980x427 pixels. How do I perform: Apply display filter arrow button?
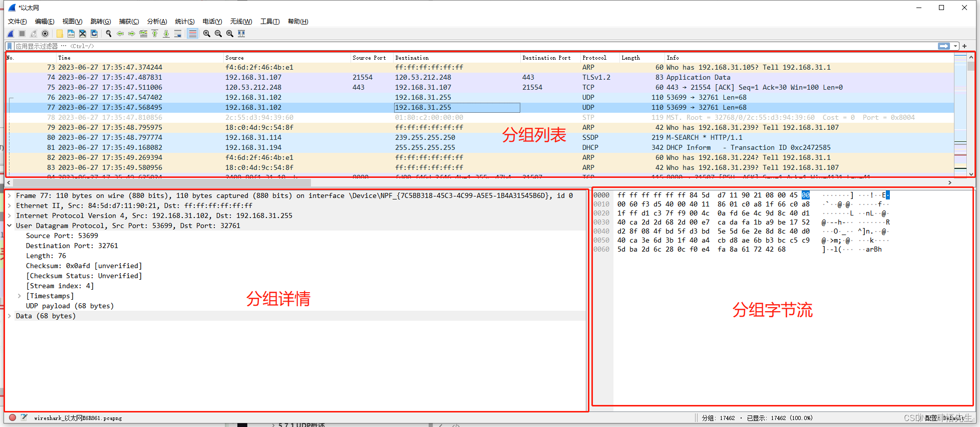coord(944,46)
